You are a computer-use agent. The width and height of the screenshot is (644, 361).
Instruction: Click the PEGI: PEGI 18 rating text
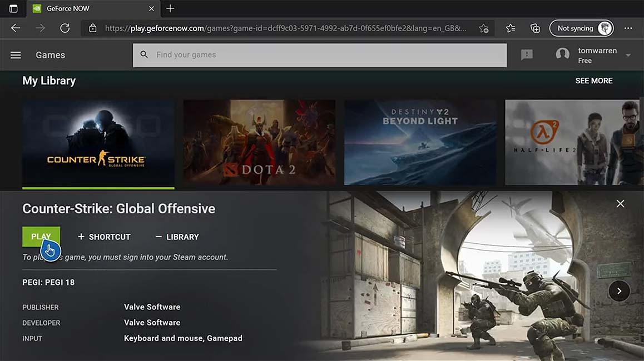pyautogui.click(x=48, y=282)
